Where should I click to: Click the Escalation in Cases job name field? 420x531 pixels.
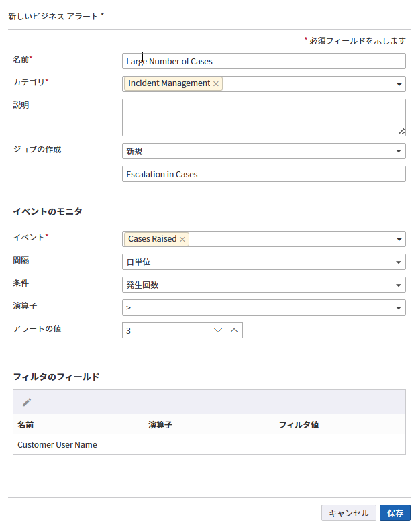tap(264, 174)
